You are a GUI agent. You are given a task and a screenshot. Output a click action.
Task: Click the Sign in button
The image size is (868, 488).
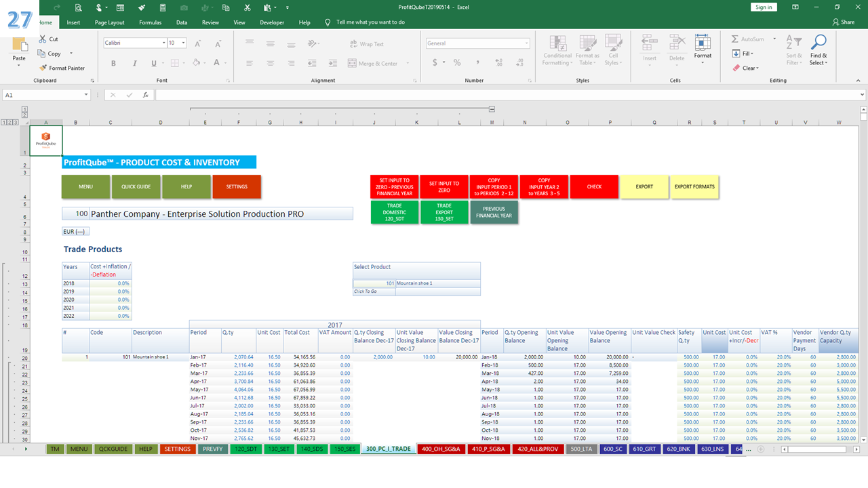[x=764, y=7]
